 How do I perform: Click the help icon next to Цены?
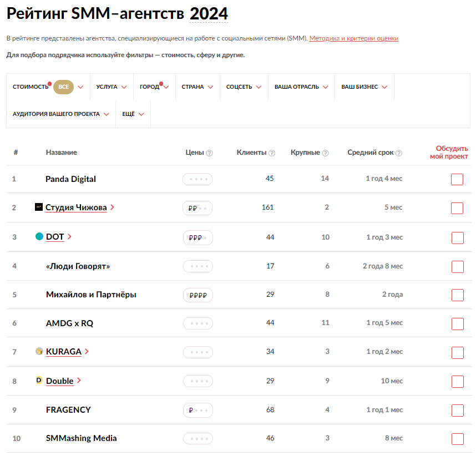[209, 153]
